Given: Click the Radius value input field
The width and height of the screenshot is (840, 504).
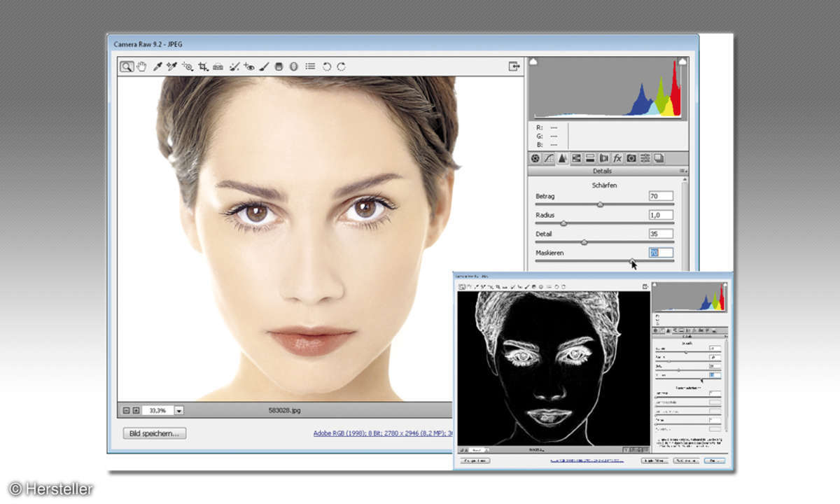Looking at the screenshot, I should point(661,215).
